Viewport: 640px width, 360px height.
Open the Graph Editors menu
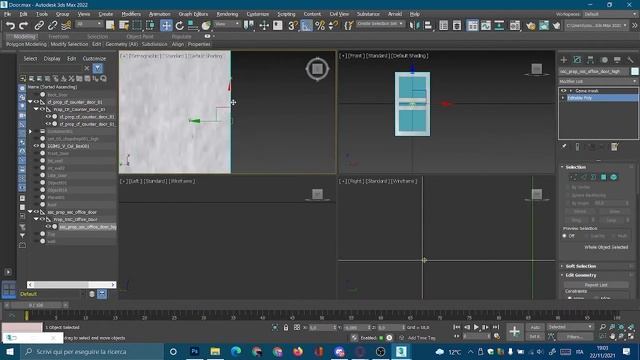(x=193, y=14)
